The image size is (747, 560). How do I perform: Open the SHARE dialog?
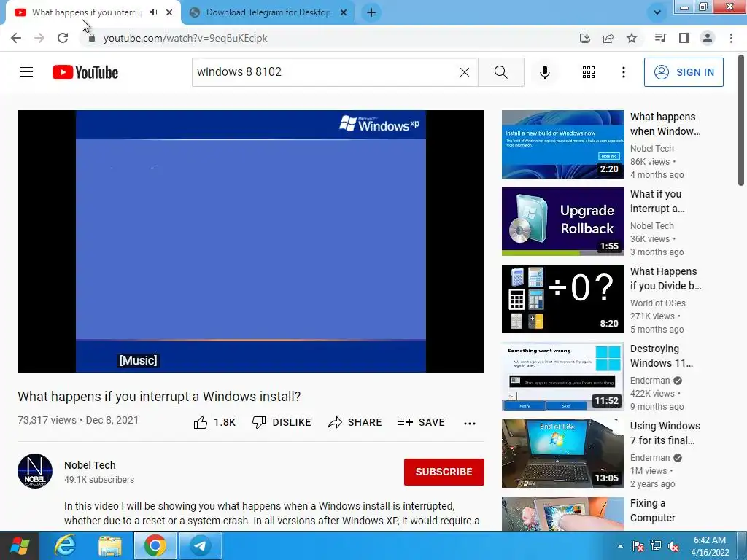(x=355, y=422)
